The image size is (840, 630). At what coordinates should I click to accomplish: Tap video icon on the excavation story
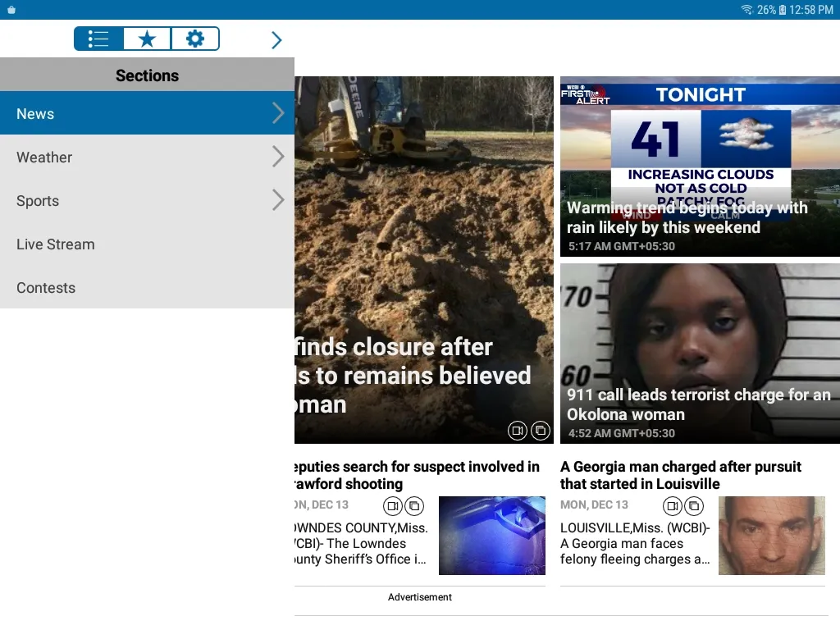[x=518, y=431]
